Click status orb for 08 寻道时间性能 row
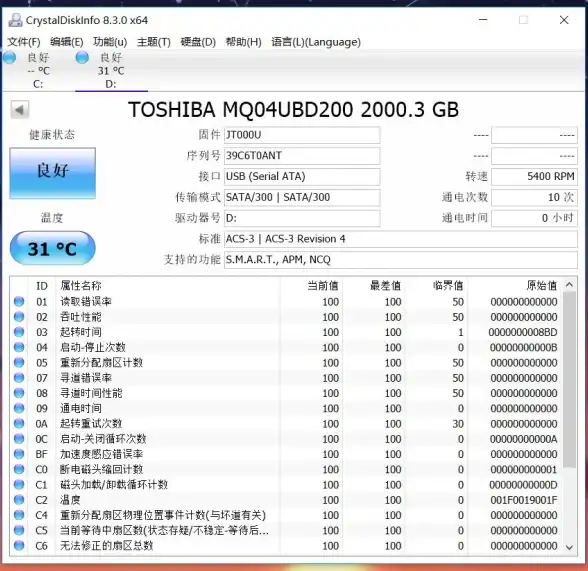The width and height of the screenshot is (588, 571). [19, 393]
